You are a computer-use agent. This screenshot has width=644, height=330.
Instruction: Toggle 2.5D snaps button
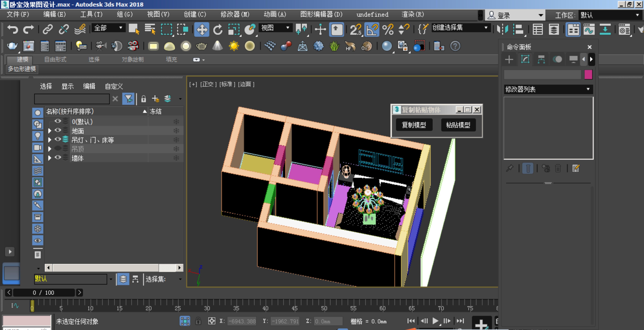356,29
